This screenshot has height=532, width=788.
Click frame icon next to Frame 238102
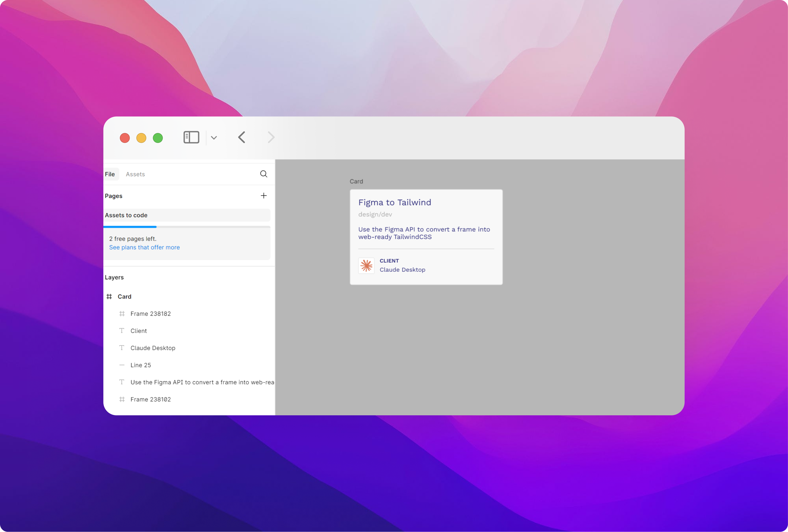122,399
